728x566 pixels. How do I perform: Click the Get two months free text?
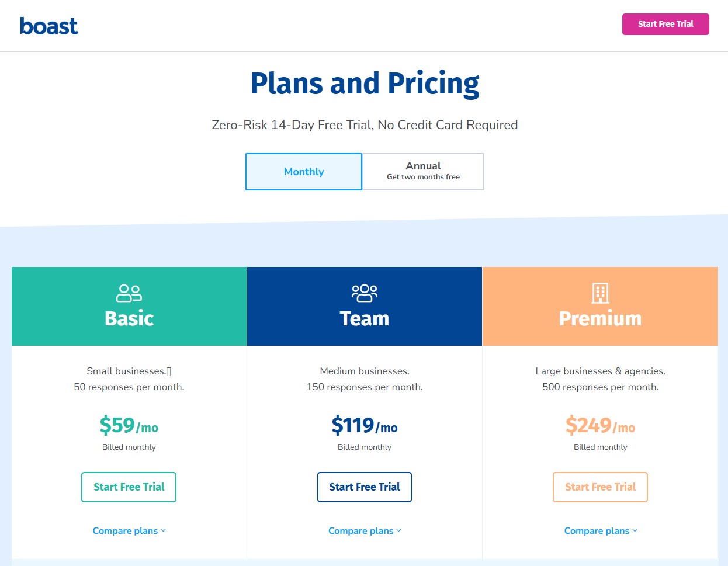click(423, 177)
